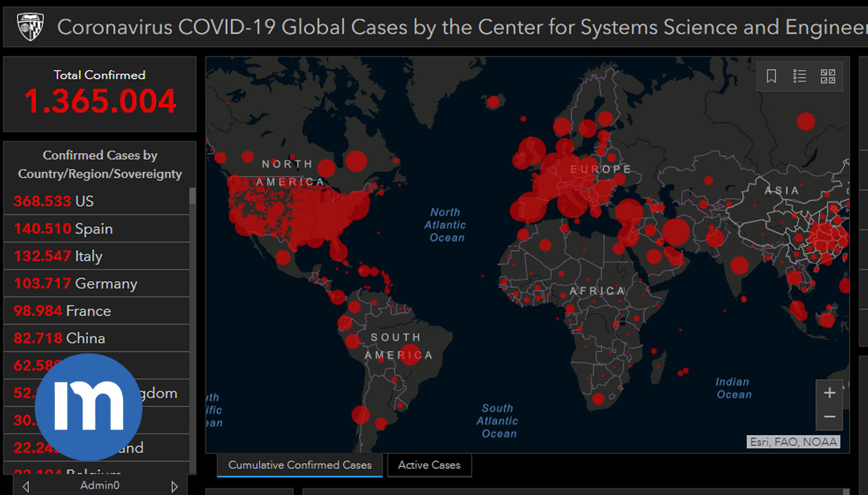Select the 140.510 Spain row
Viewport: 868px width, 495px height.
pyautogui.click(x=96, y=228)
